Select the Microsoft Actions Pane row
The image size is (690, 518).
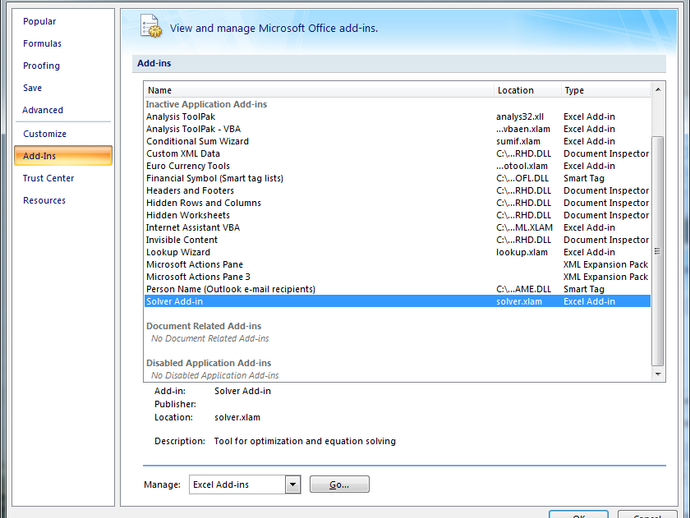click(x=397, y=265)
